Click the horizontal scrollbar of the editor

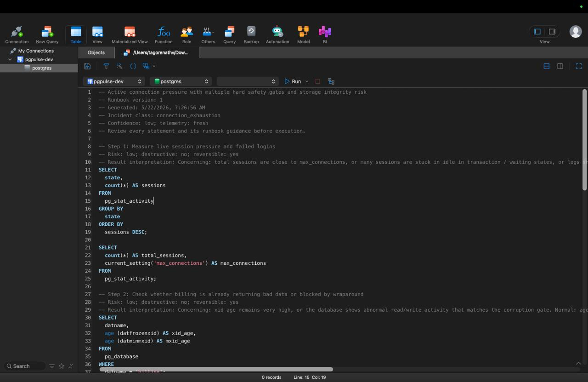pyautogui.click(x=216, y=369)
